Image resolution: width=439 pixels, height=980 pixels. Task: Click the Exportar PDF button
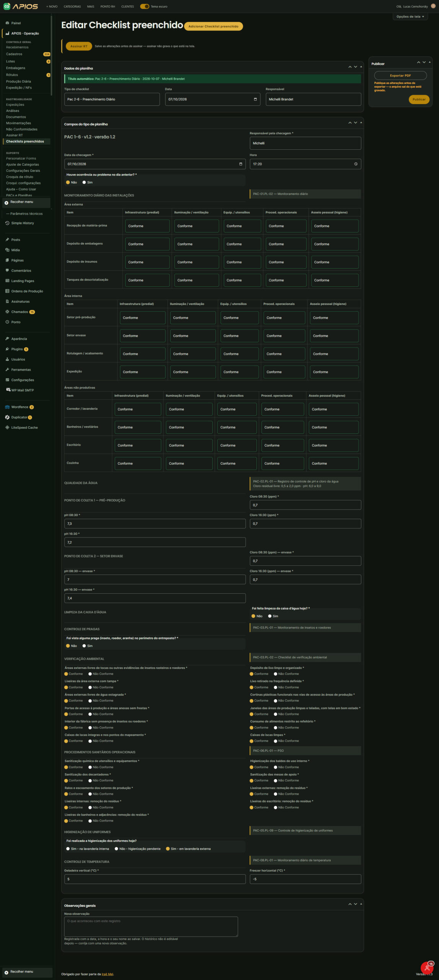pos(400,75)
